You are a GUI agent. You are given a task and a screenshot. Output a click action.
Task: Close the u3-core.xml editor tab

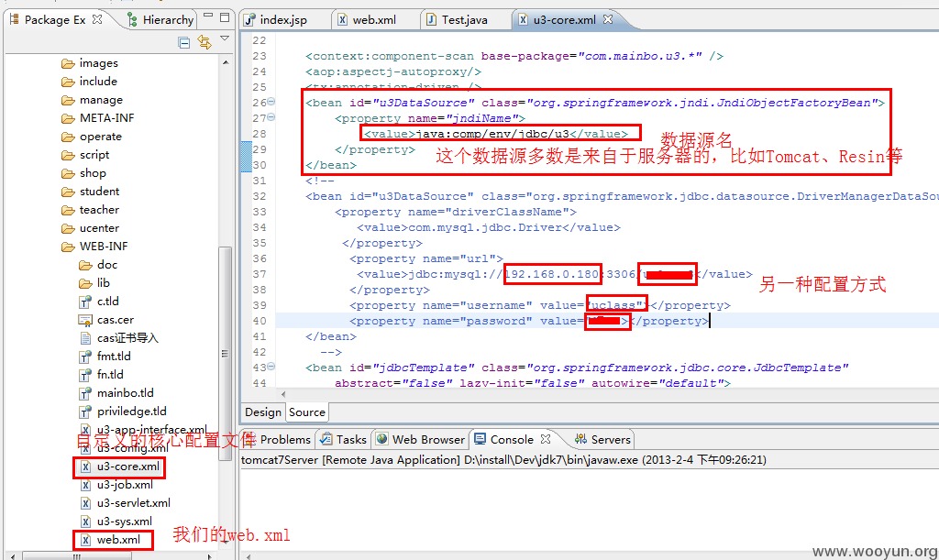pos(608,19)
